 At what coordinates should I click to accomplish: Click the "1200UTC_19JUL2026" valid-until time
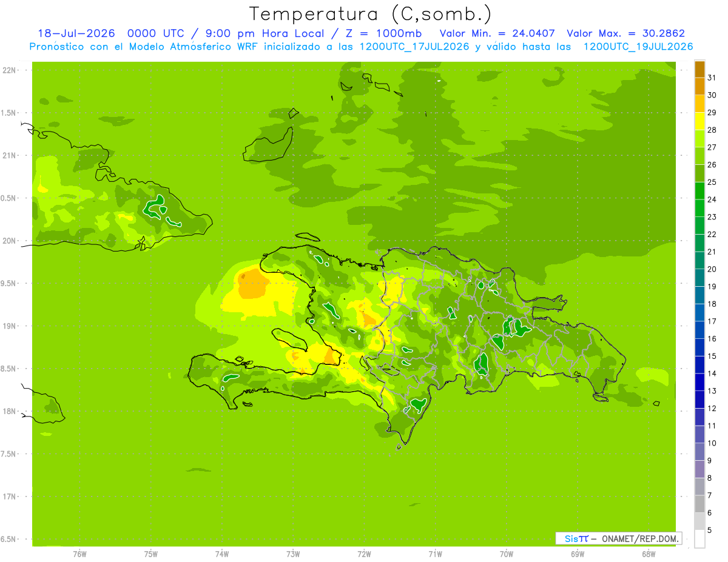[638, 47]
